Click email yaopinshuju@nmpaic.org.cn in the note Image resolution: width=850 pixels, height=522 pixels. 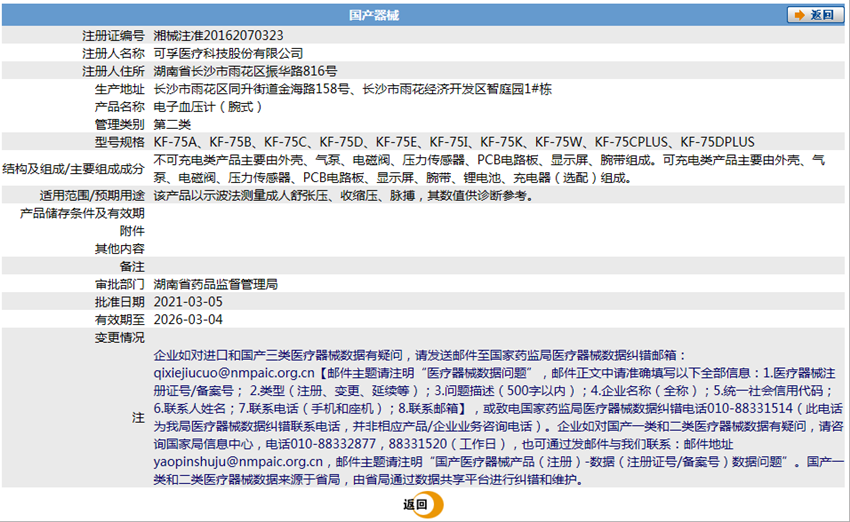pos(238,462)
